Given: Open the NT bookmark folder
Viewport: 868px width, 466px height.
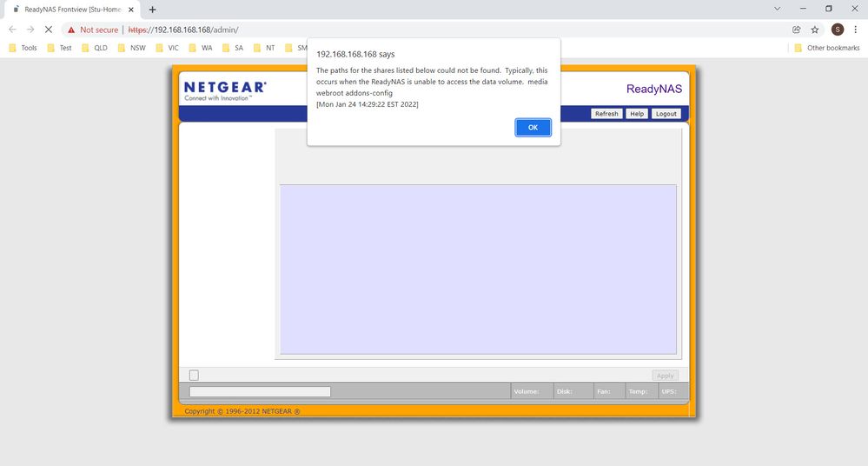Looking at the screenshot, I should 264,48.
